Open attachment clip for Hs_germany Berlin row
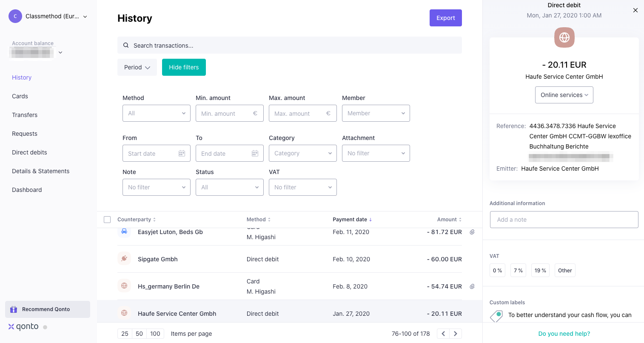The image size is (644, 343). point(472,286)
